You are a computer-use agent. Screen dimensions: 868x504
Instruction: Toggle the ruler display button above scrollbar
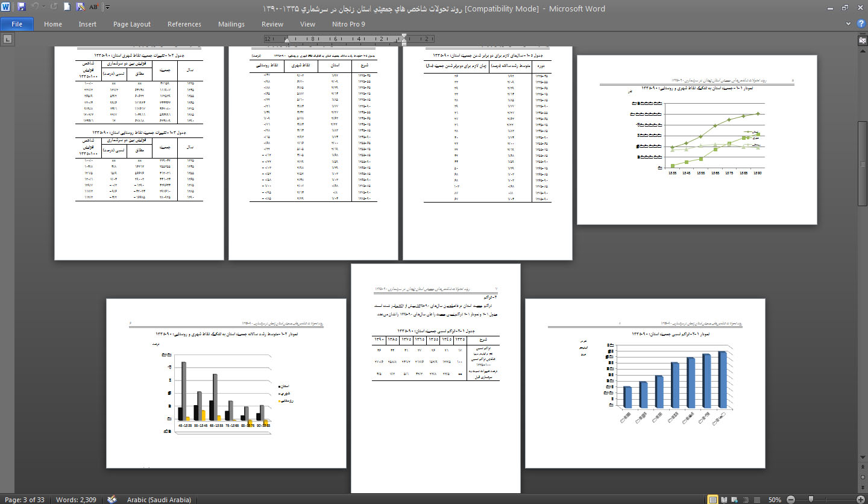(863, 40)
